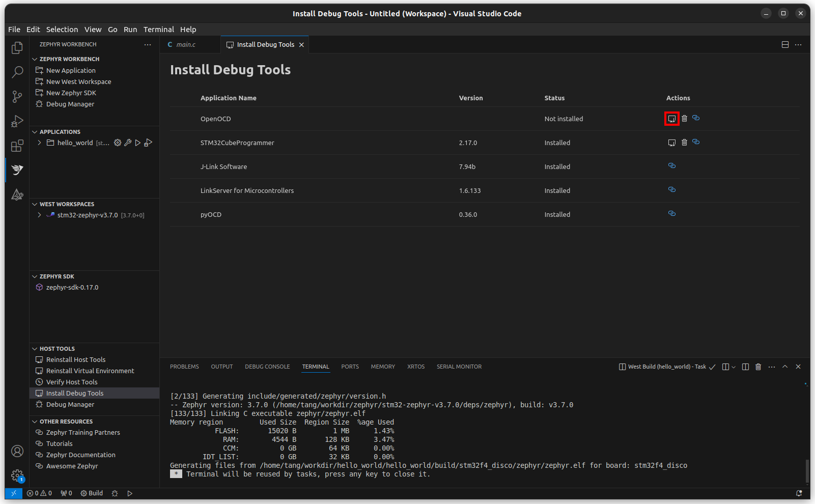Click the debug-run icon for hello_world
The image size is (815, 504).
point(148,143)
